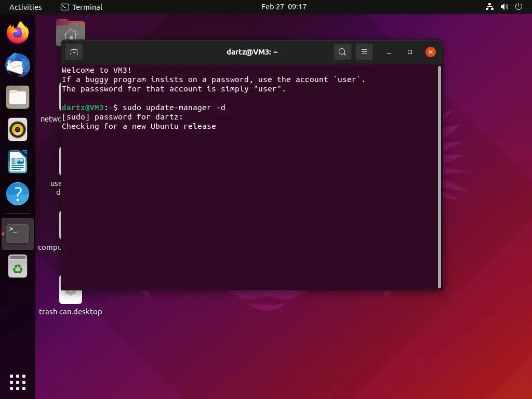
Task: Click the 'Welcome to VM3!' line
Action: (97, 70)
